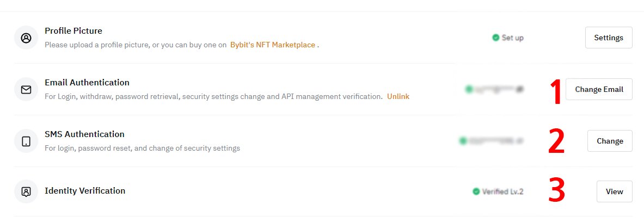Click Change button for SMS Authentication
This screenshot has height=223, width=644.
click(610, 141)
